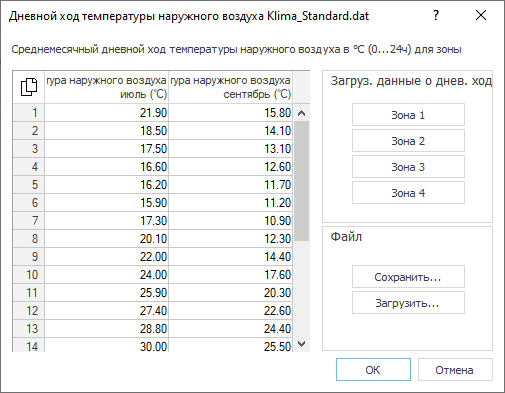
Task: Click July cell with value 17.50
Action: pyautogui.click(x=107, y=149)
